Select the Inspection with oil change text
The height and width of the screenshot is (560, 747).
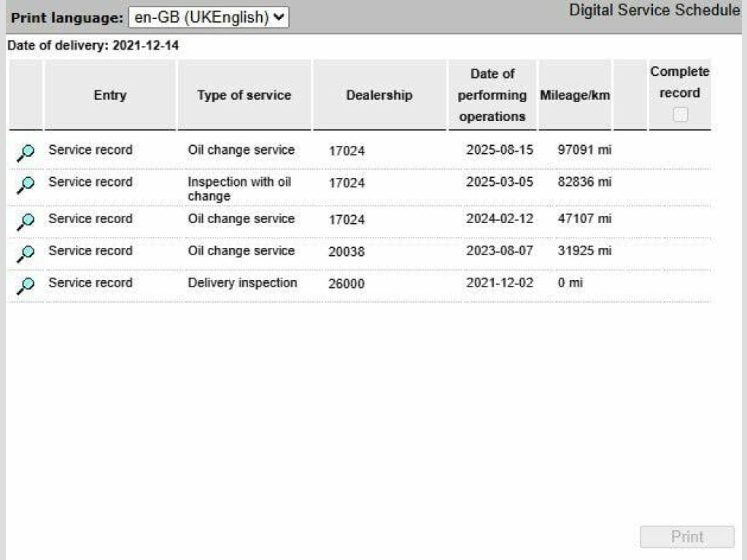pyautogui.click(x=239, y=189)
